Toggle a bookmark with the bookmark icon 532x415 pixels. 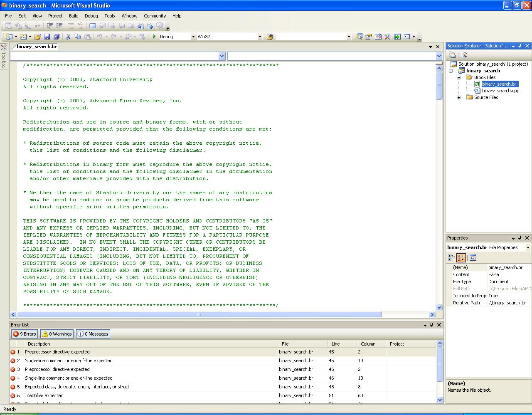92,26
